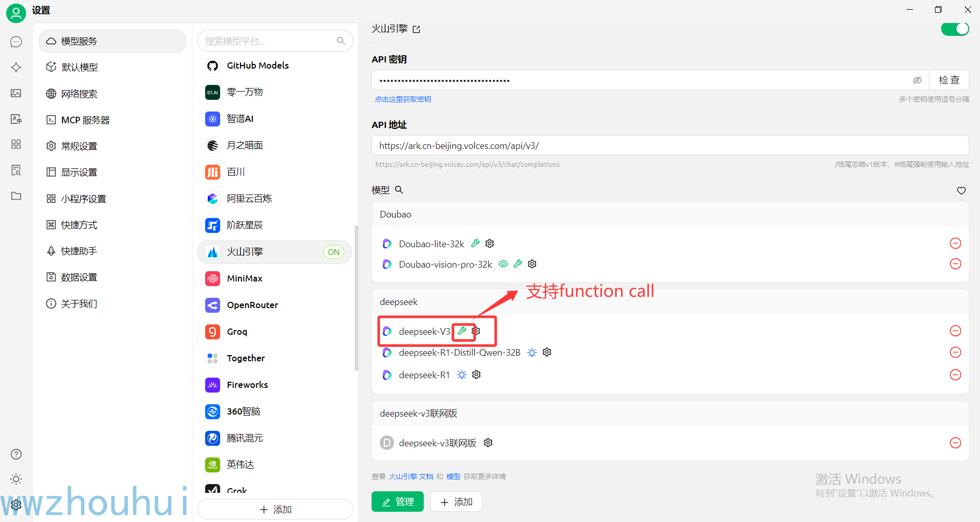Remove the deepseek-v3联网版 model
Image resolution: width=980 pixels, height=522 pixels.
tap(955, 443)
